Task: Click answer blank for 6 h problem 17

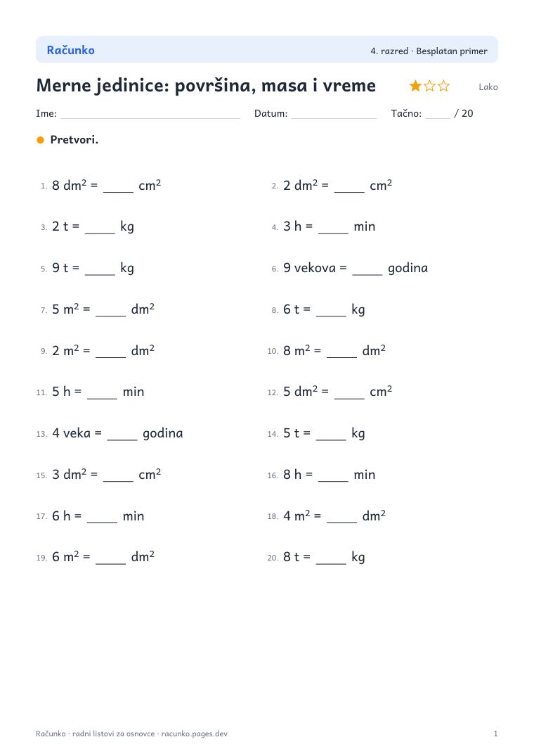Action: click(x=102, y=520)
